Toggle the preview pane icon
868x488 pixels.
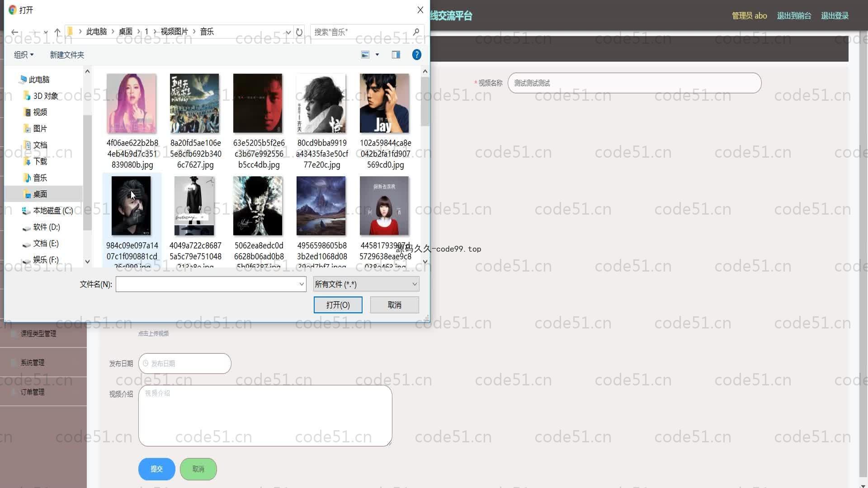(x=396, y=55)
